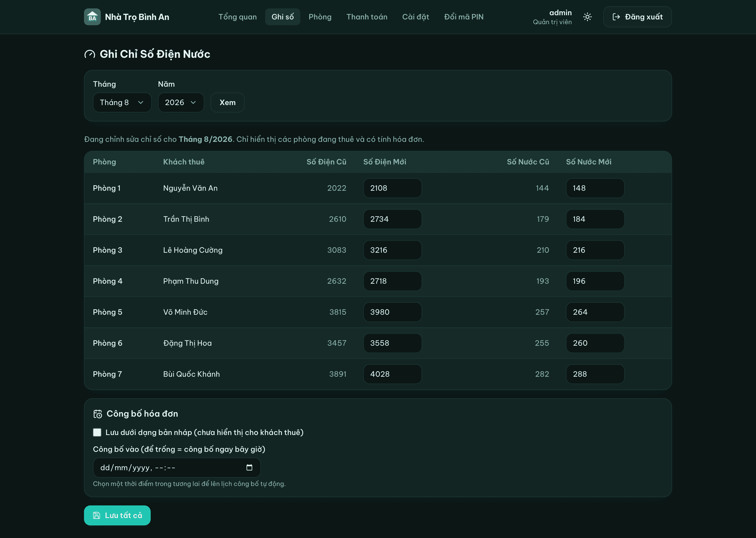Click the Nhà Trọ Bình An brand name
Screen dimensions: 756x538
click(x=137, y=17)
